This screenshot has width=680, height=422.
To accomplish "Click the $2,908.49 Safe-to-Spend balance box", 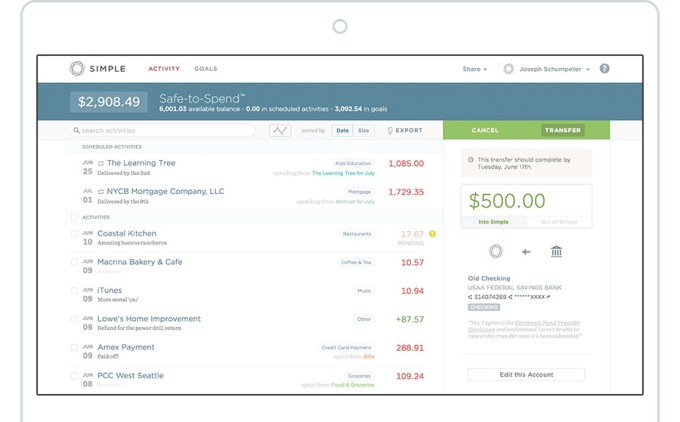I will coord(109,102).
